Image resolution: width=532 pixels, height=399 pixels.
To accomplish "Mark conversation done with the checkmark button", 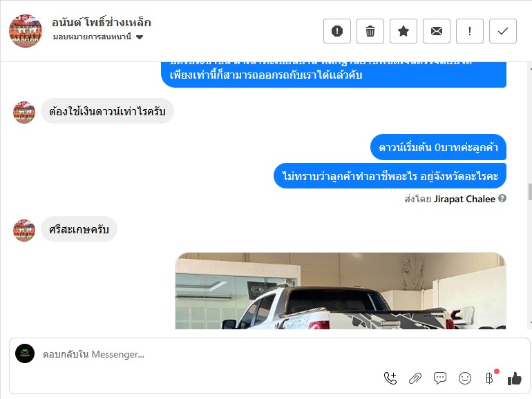I will click(503, 31).
